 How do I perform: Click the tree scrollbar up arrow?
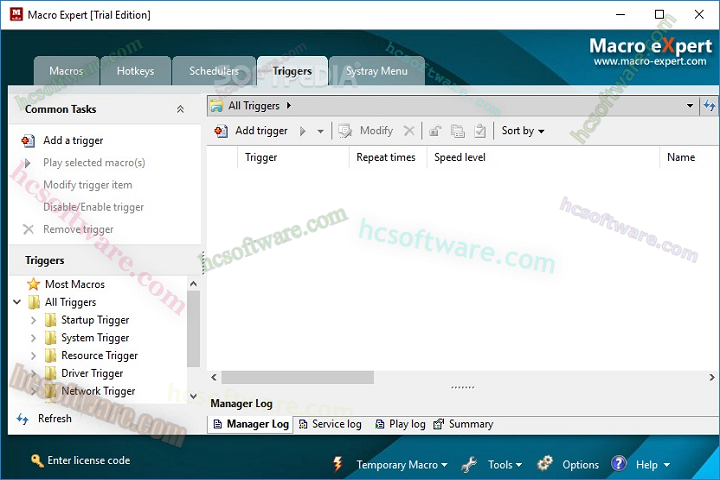pos(193,283)
